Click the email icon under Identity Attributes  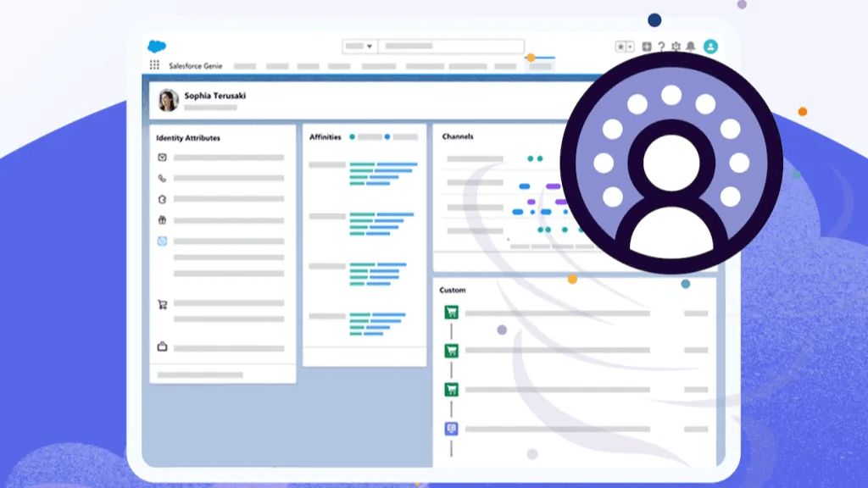click(x=161, y=157)
